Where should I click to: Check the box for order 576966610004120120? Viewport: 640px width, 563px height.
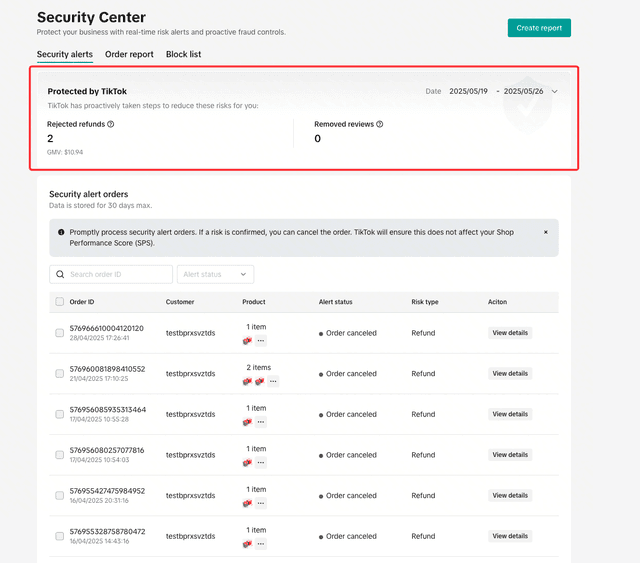coord(60,333)
